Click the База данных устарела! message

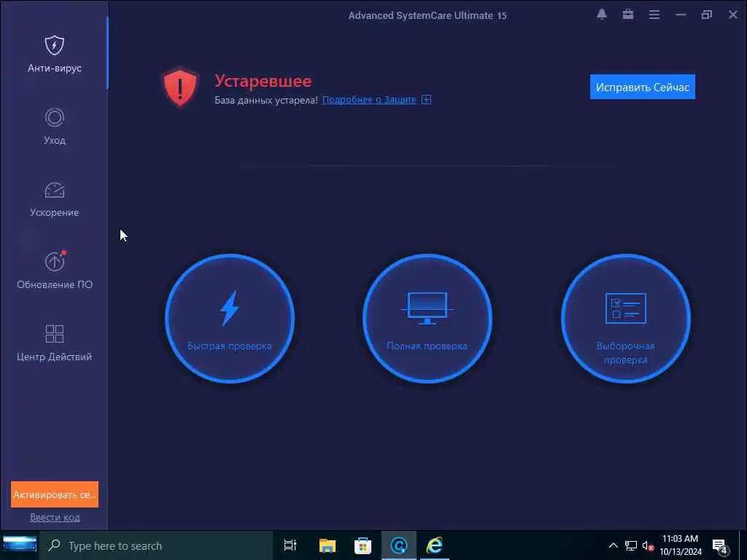pos(266,100)
